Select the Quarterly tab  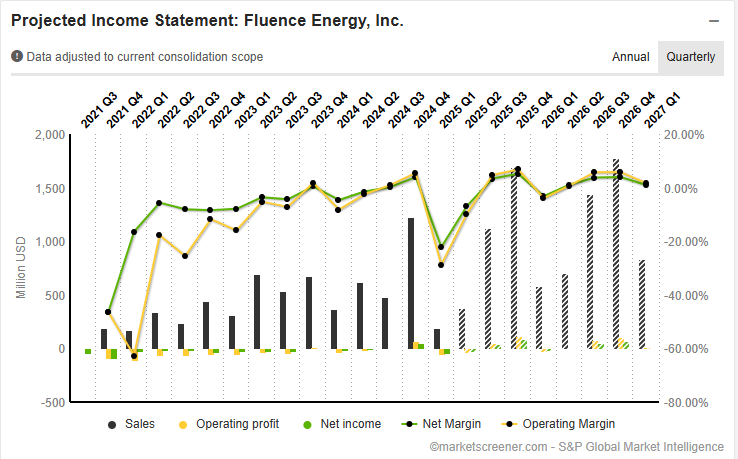pyautogui.click(x=691, y=57)
